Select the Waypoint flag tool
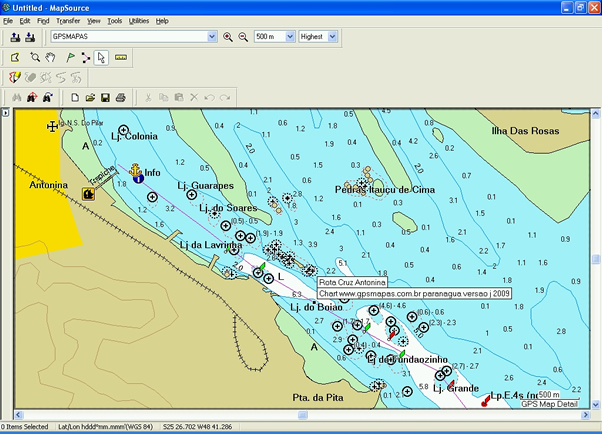The width and height of the screenshot is (602, 434). [x=70, y=58]
